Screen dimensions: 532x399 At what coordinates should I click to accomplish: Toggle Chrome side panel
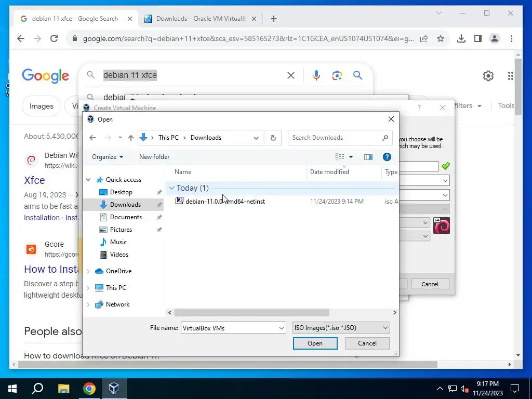click(478, 38)
